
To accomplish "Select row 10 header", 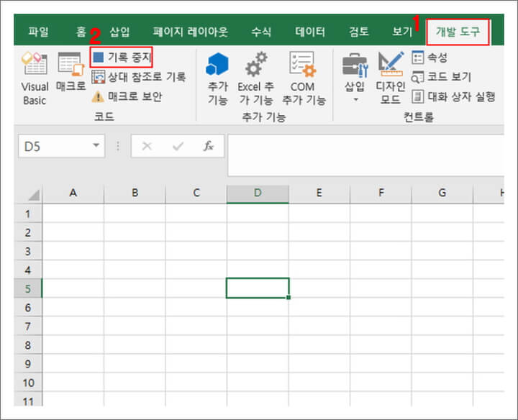I will point(28,383).
